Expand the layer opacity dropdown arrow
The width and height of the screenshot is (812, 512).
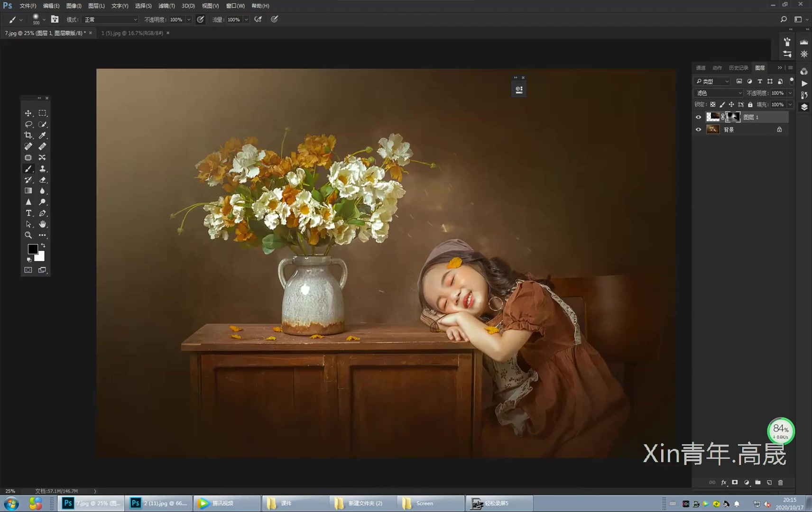(790, 93)
